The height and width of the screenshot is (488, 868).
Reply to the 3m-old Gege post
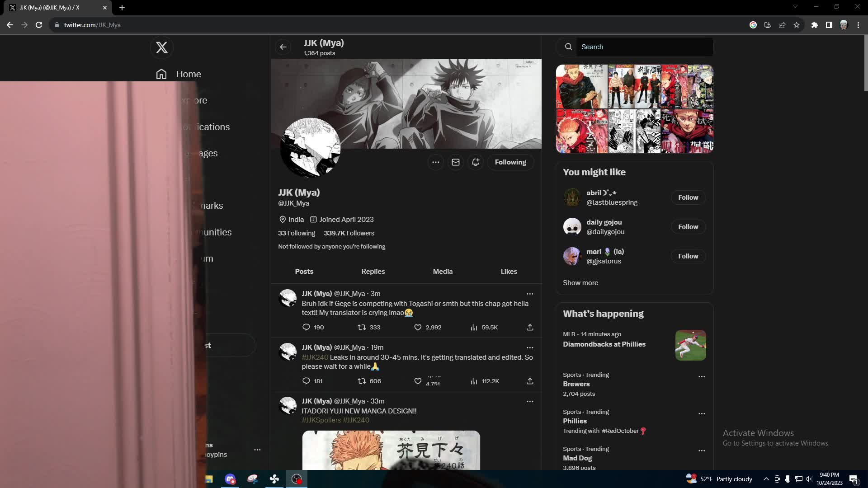[313, 328]
